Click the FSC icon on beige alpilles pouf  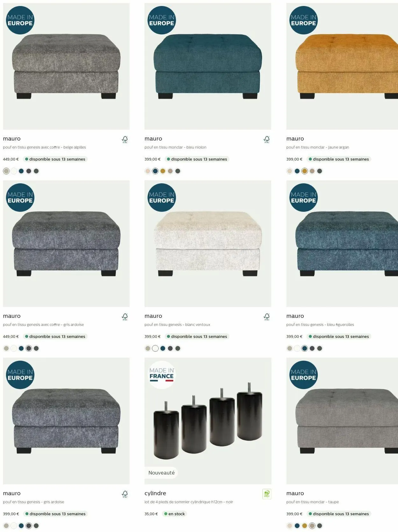(125, 140)
